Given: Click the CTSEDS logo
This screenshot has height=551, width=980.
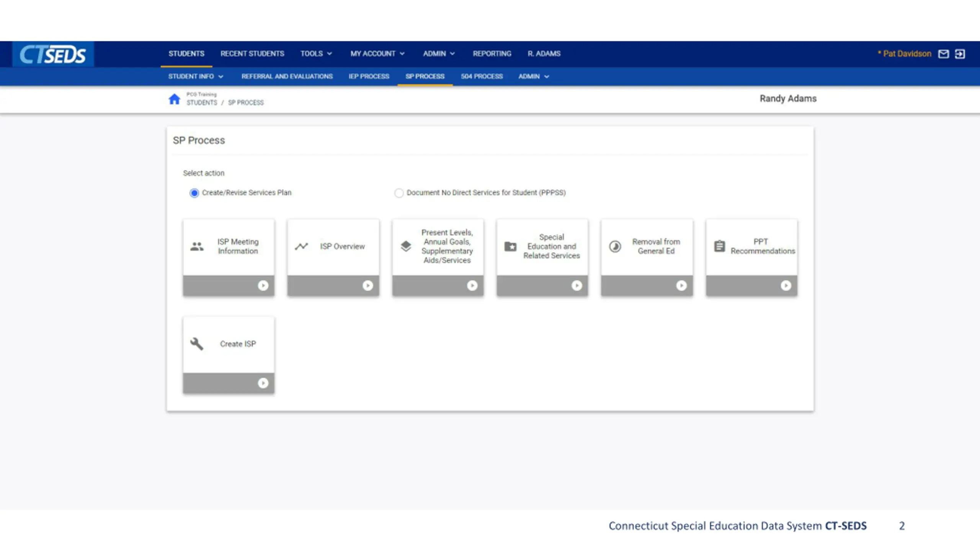Looking at the screenshot, I should [53, 54].
